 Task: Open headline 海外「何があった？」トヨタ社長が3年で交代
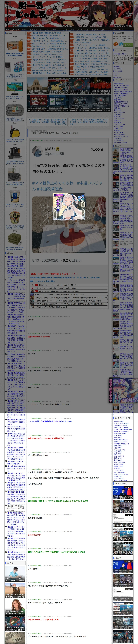click(49, 46)
